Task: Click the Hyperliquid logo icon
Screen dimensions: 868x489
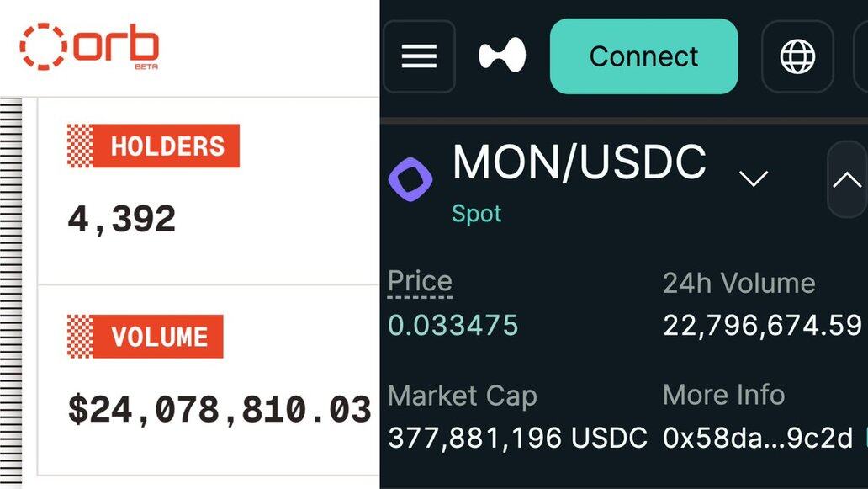Action: point(502,56)
